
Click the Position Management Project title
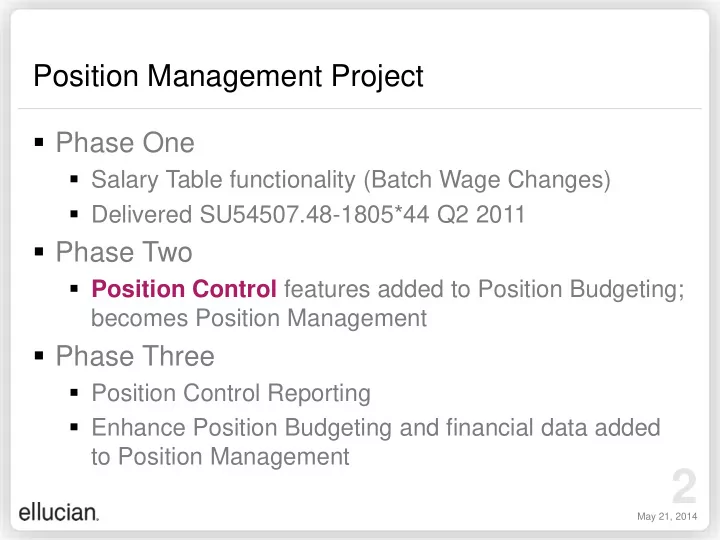(x=228, y=76)
